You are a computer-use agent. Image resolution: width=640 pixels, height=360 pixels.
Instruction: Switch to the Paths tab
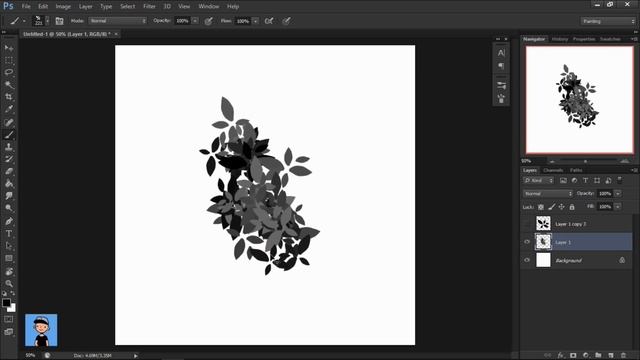[x=576, y=170]
